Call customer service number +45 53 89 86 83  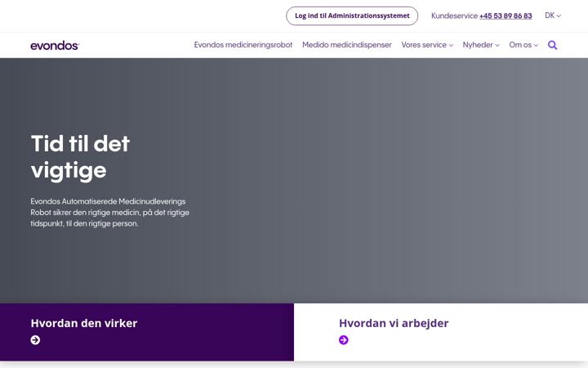(x=506, y=16)
